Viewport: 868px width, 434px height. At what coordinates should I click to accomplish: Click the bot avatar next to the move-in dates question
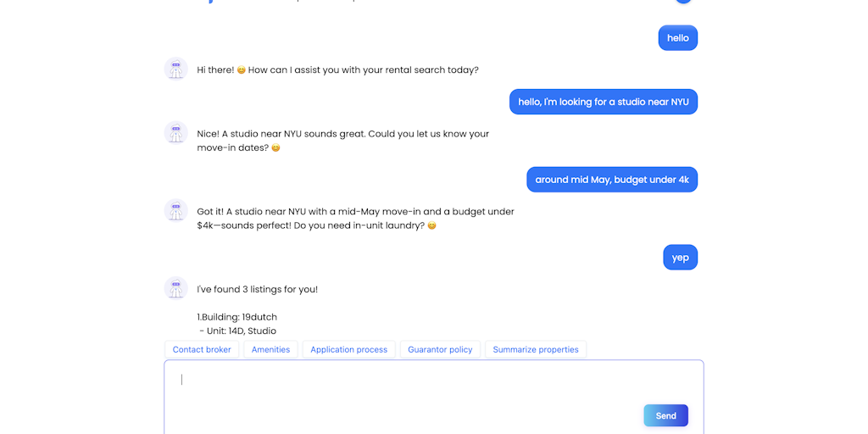[176, 133]
